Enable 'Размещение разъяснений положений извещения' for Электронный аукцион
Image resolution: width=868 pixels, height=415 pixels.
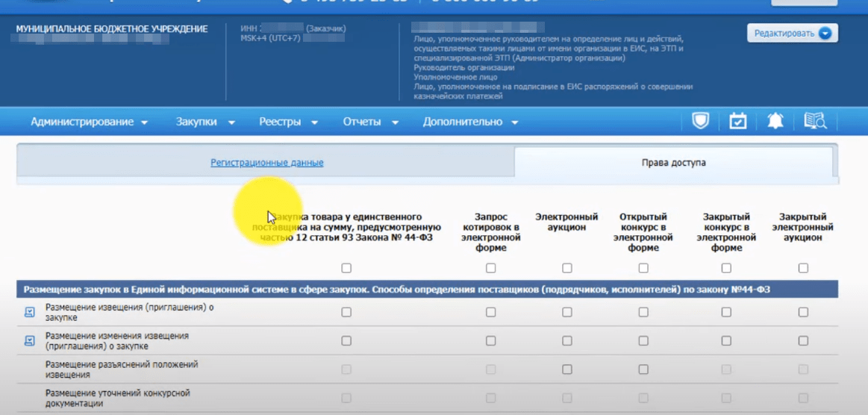pos(567,369)
